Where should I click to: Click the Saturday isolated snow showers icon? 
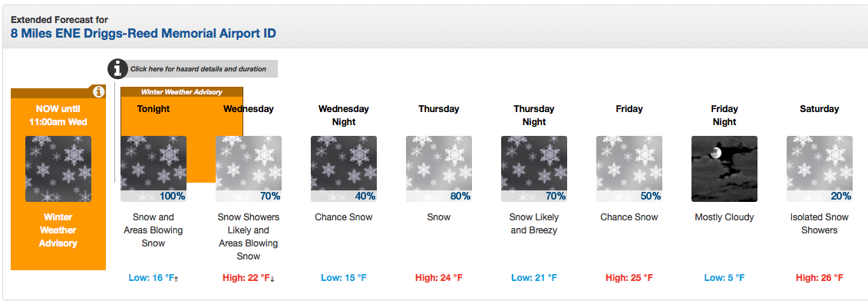820,169
